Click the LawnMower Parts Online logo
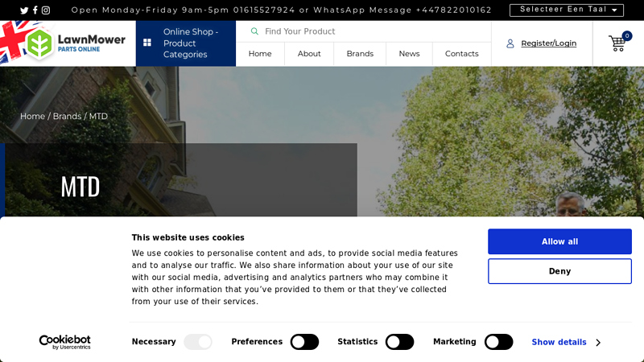The image size is (644, 362). click(x=75, y=43)
